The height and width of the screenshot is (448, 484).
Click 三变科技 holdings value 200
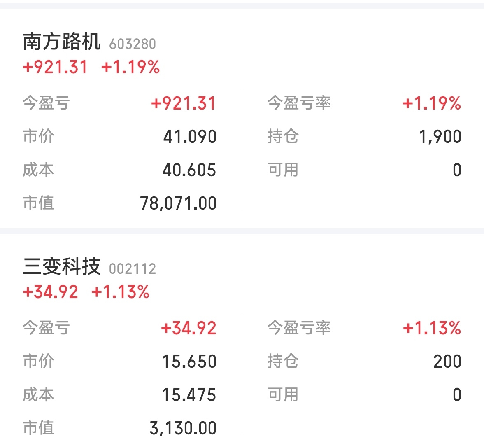click(x=447, y=362)
